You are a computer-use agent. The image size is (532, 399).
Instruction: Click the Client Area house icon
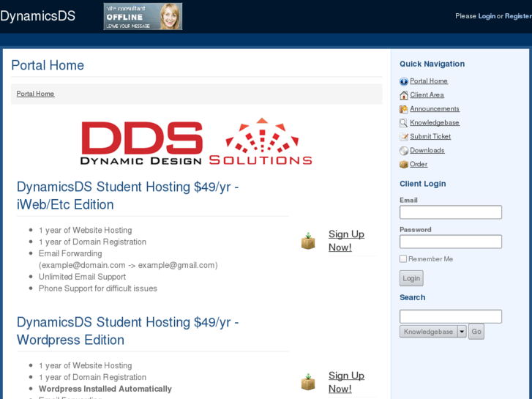click(x=404, y=95)
